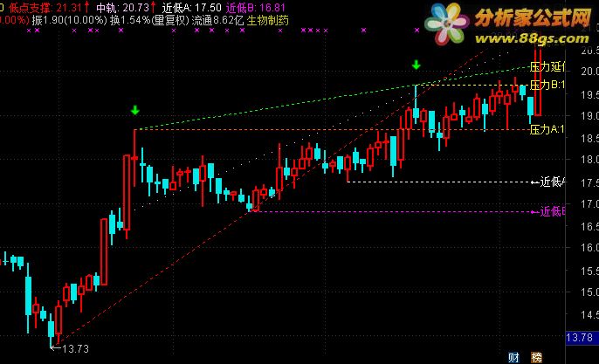The image size is (599, 364).
Task: Click the 换1.54% turnover text
Action: [130, 20]
